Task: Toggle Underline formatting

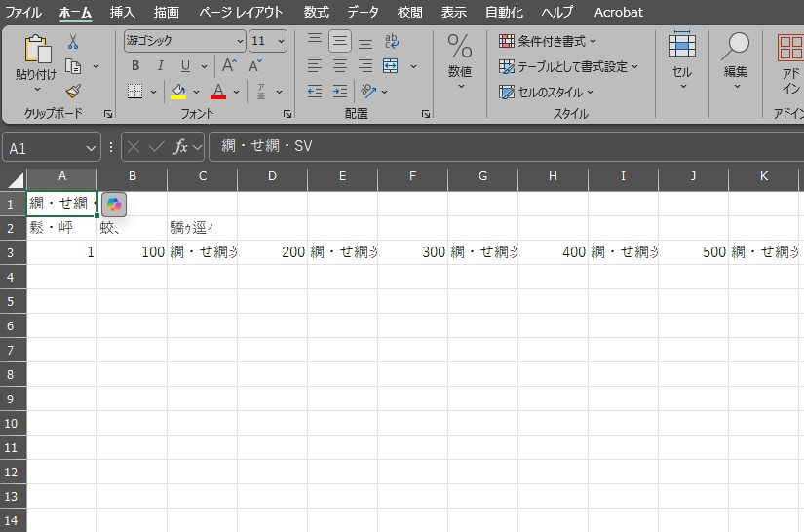Action: 185,65
